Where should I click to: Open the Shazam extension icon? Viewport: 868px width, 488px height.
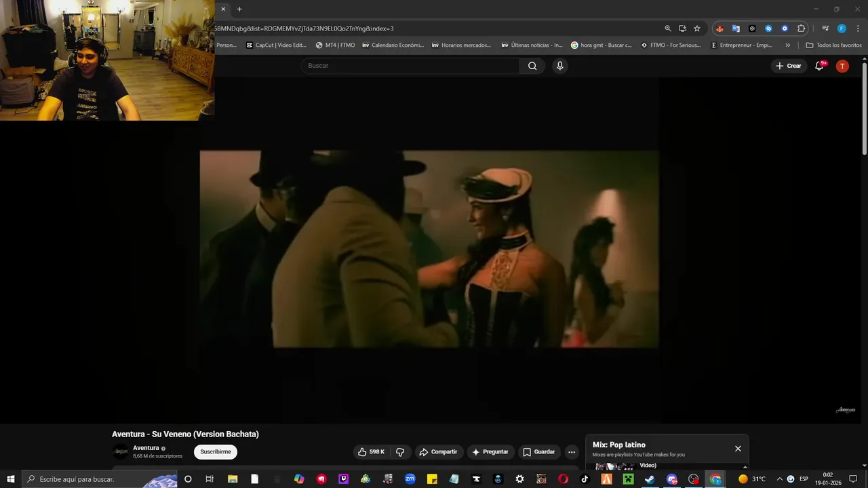(768, 28)
